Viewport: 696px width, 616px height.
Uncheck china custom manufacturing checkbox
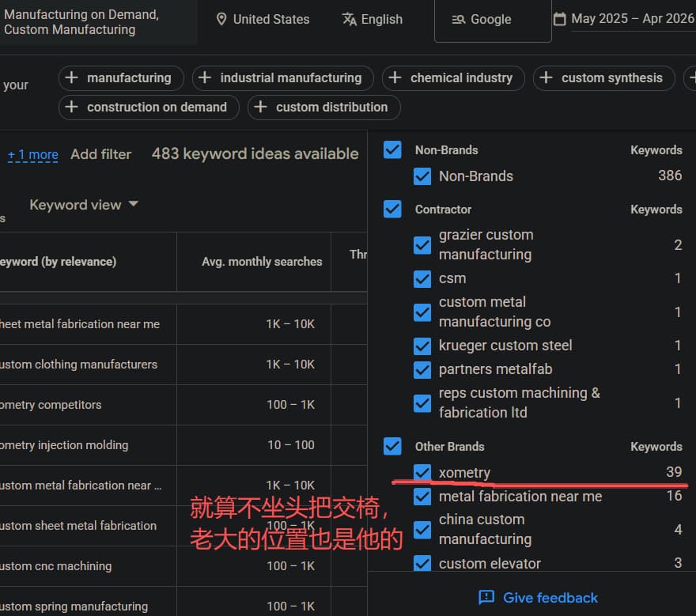[x=422, y=530]
